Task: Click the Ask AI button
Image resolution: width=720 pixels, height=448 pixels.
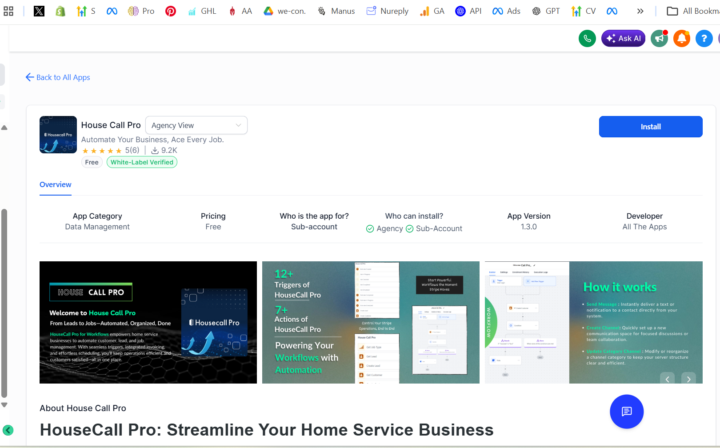Action: (x=623, y=39)
